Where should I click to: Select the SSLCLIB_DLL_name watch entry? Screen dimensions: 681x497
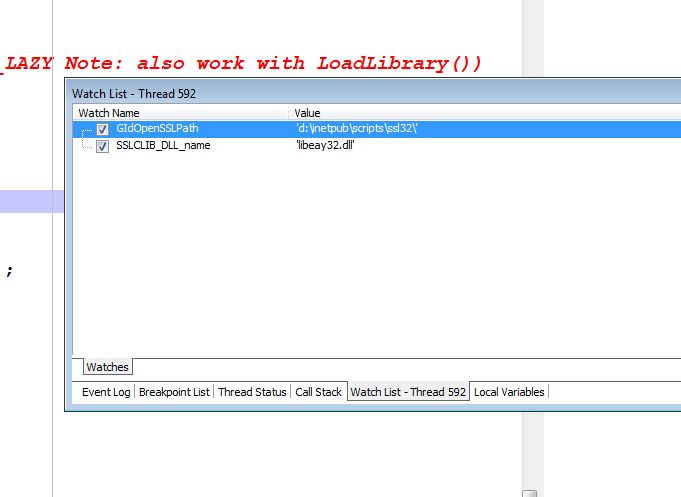pyautogui.click(x=163, y=146)
